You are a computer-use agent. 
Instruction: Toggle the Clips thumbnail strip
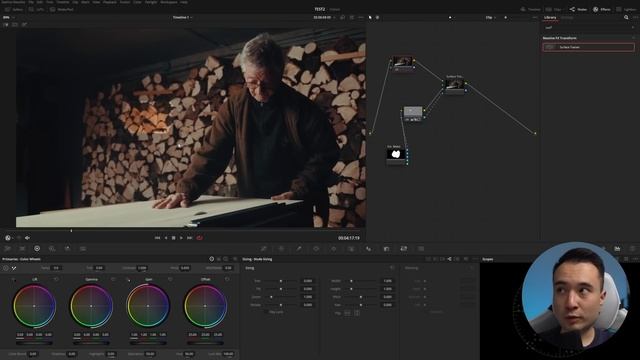[554, 9]
